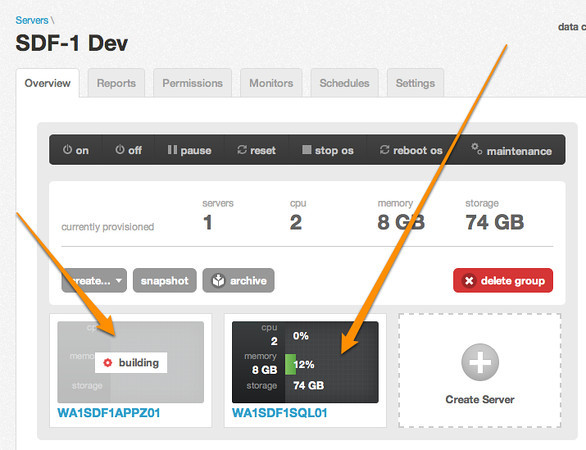Open the Schedules tab
586x450 pixels.
click(344, 83)
